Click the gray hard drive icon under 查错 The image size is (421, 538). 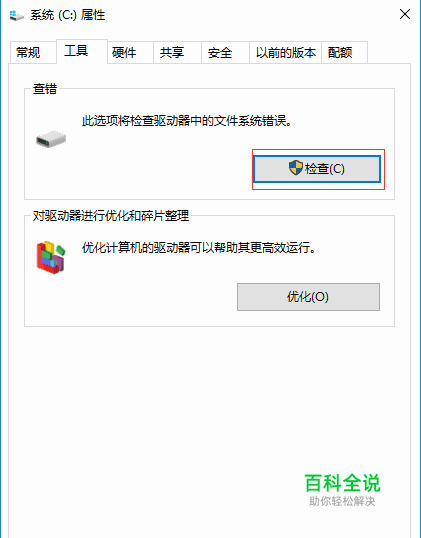[x=51, y=139]
